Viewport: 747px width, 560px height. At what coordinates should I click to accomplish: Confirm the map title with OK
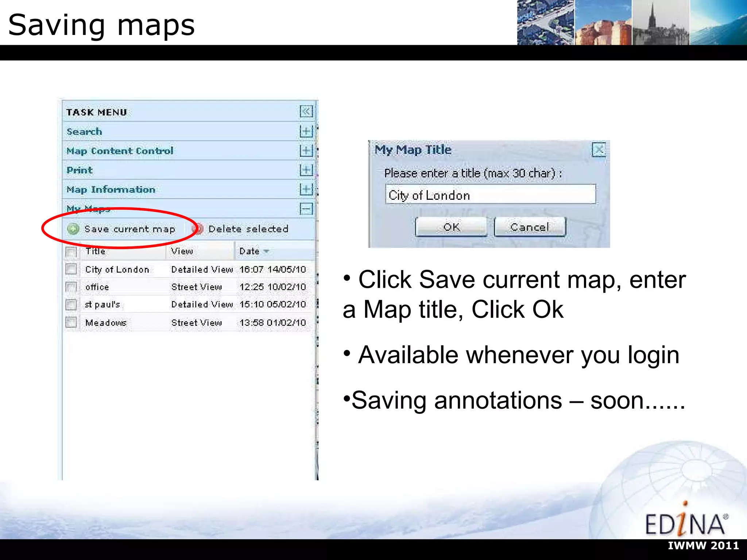tap(451, 227)
